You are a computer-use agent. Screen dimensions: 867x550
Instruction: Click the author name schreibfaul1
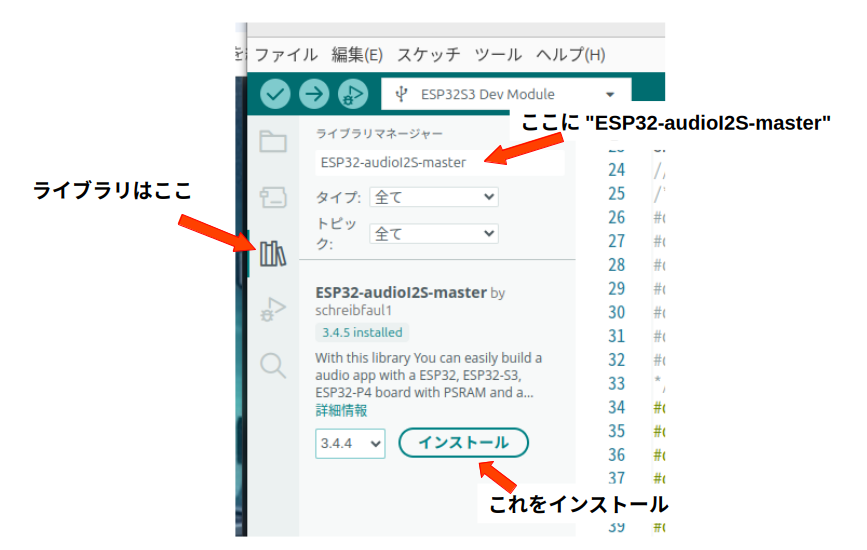coord(353,311)
